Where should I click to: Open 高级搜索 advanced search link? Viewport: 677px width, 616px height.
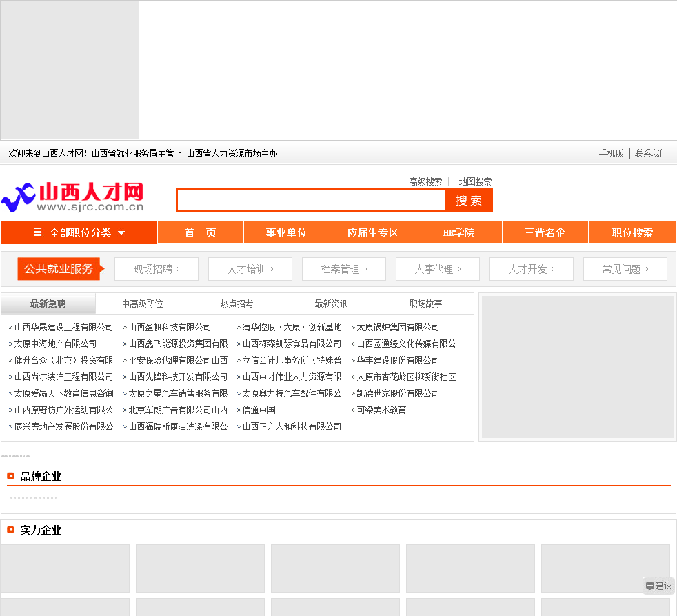point(425,181)
